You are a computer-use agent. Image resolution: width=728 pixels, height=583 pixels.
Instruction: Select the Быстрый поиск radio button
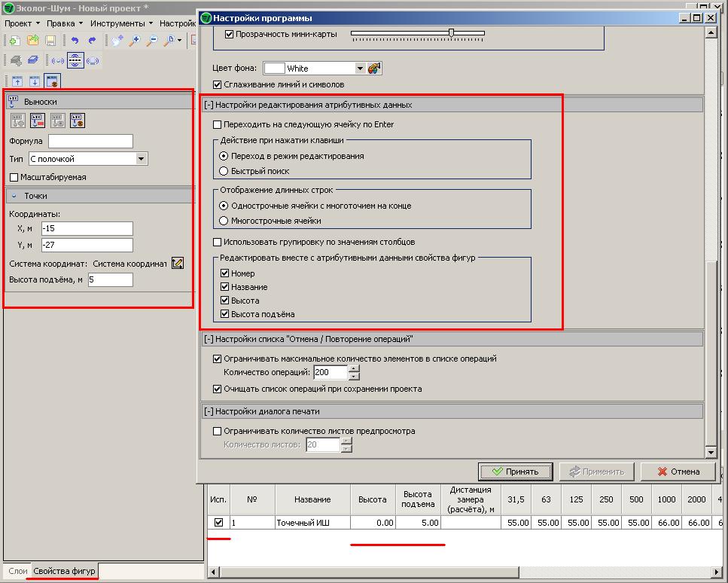click(224, 171)
